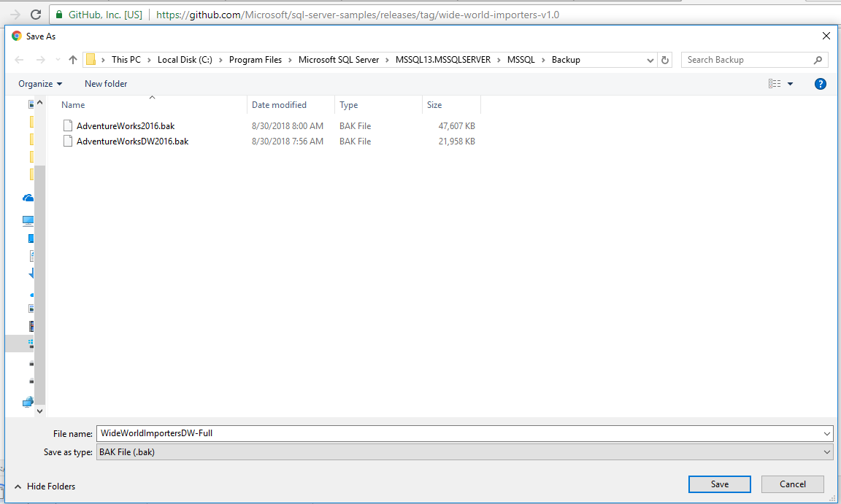The width and height of the screenshot is (841, 504).
Task: Navigate to Microsoft SQL Server in path
Action: 339,60
